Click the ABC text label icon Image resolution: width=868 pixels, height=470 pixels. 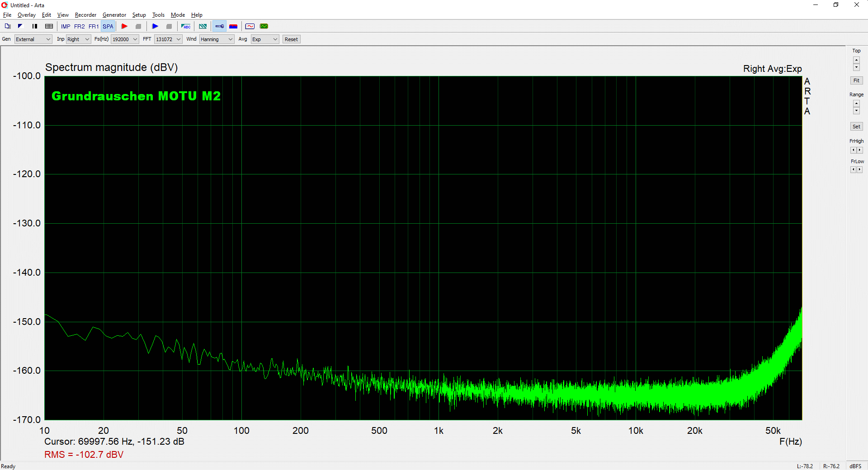pyautogui.click(x=186, y=26)
